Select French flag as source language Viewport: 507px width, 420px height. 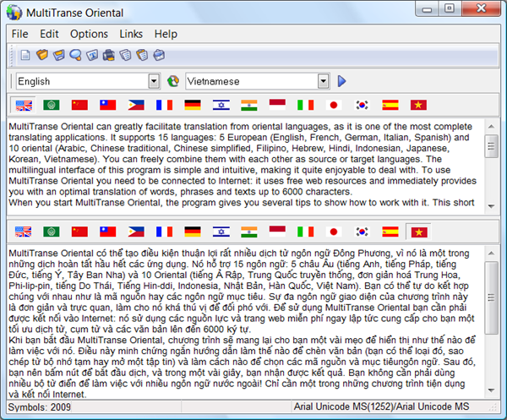pos(164,105)
